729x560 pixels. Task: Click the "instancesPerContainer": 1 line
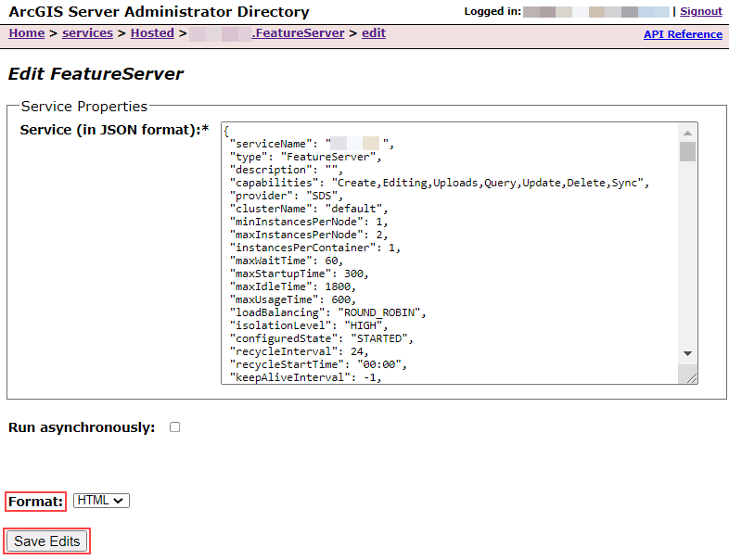click(314, 248)
